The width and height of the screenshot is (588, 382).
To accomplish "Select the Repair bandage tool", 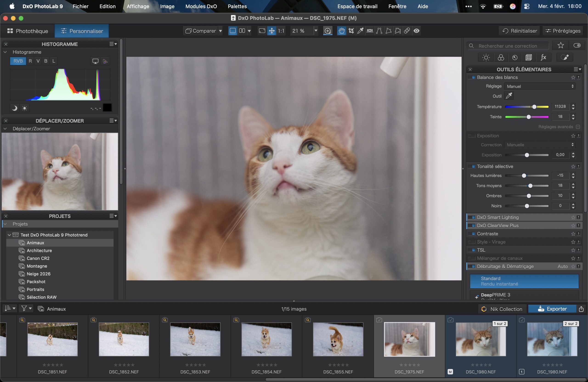I will pos(407,31).
